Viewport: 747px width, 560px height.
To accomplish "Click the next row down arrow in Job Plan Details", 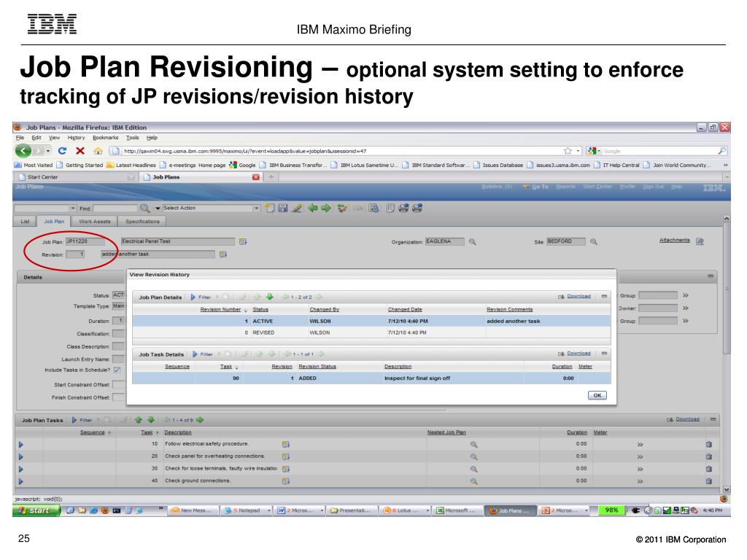I will 270,297.
